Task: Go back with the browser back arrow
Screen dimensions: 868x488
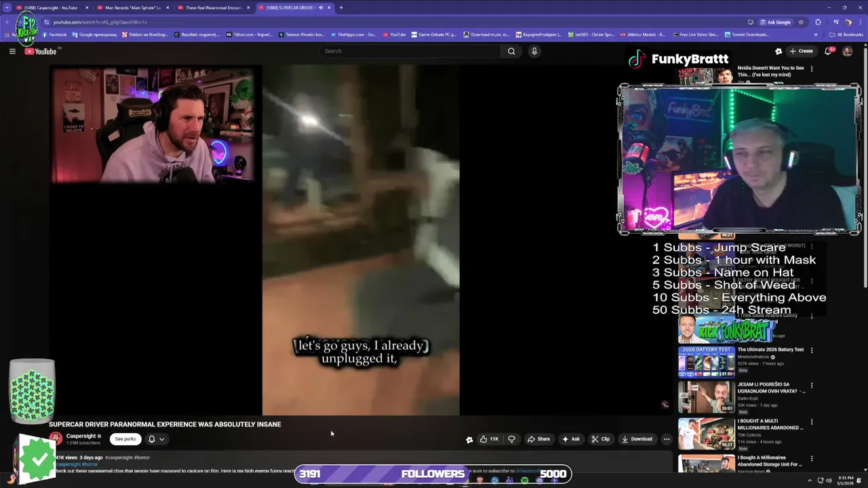Action: [x=7, y=22]
